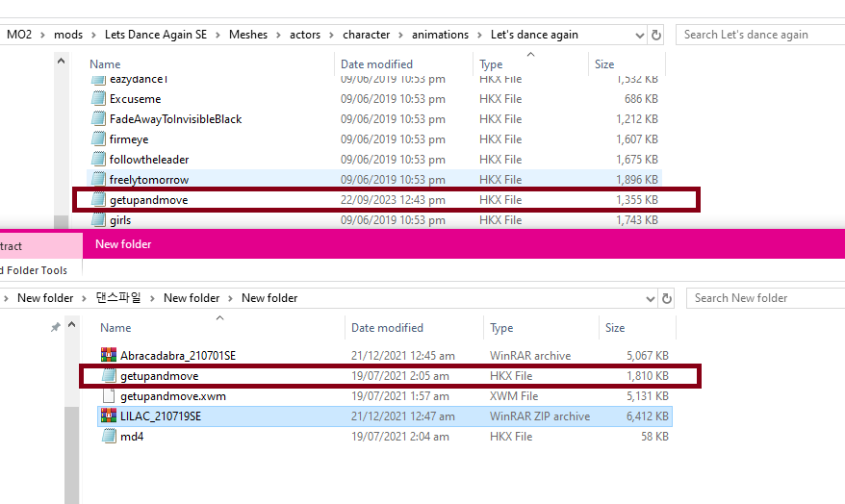Expand chevron after Meshes breadcrumb
The image size is (845, 504).
tap(278, 35)
